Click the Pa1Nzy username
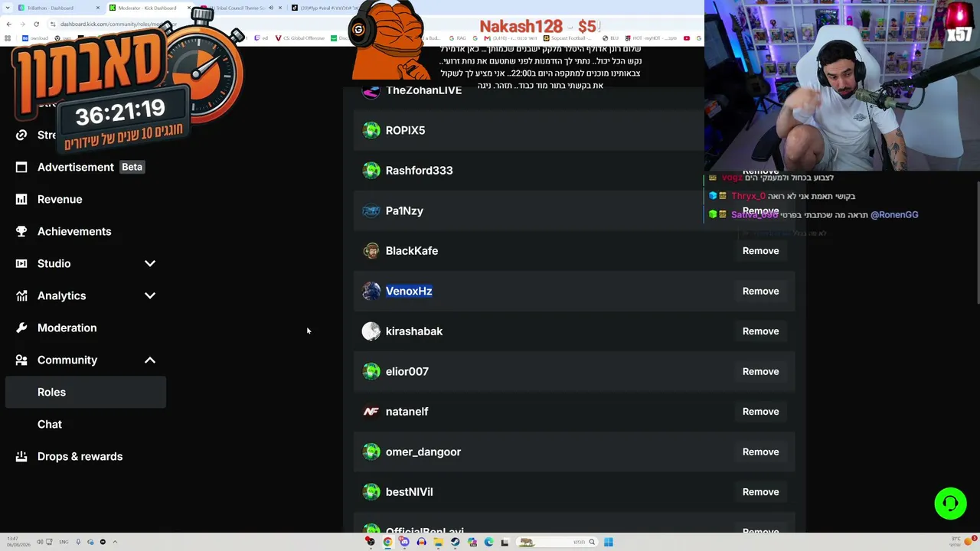Screen dimensions: 980x551 point(404,211)
